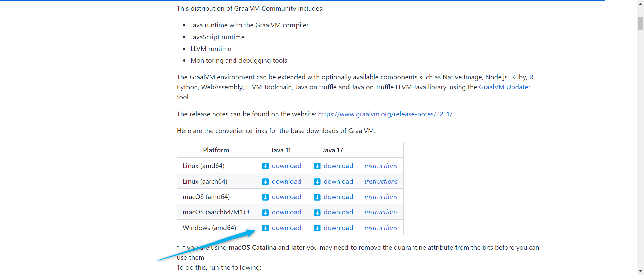The height and width of the screenshot is (275, 644).
Task: Open the Java 17 download link for Windows (amd64)
Action: click(x=338, y=228)
